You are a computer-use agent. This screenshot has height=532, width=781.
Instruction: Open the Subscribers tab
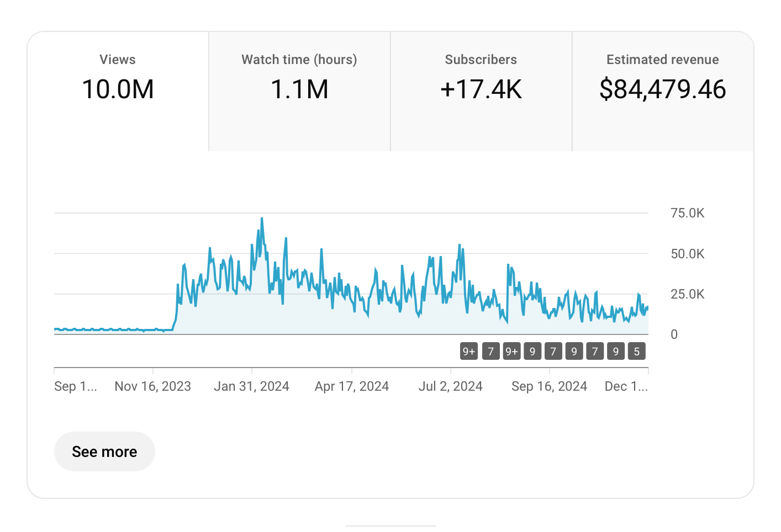[x=481, y=91]
